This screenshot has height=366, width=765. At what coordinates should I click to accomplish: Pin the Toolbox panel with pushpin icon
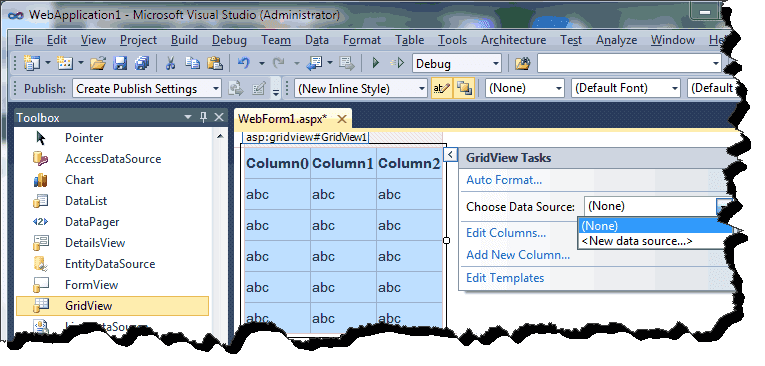(x=203, y=117)
